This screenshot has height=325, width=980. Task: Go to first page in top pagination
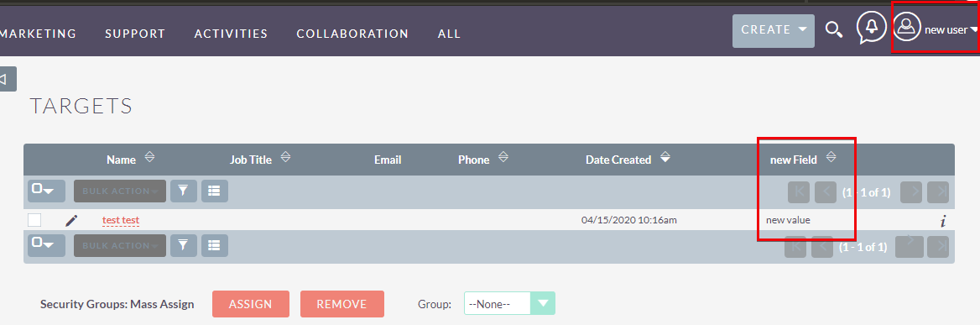pos(799,191)
